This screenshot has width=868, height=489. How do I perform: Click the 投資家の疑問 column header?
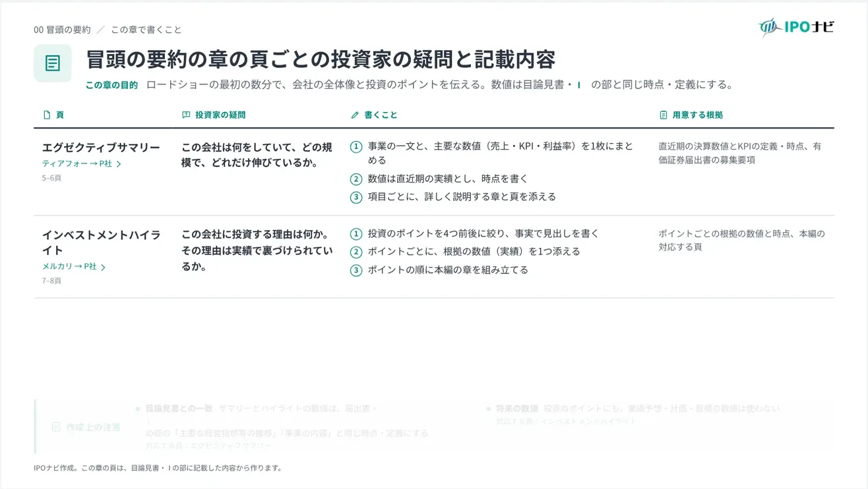coord(220,115)
